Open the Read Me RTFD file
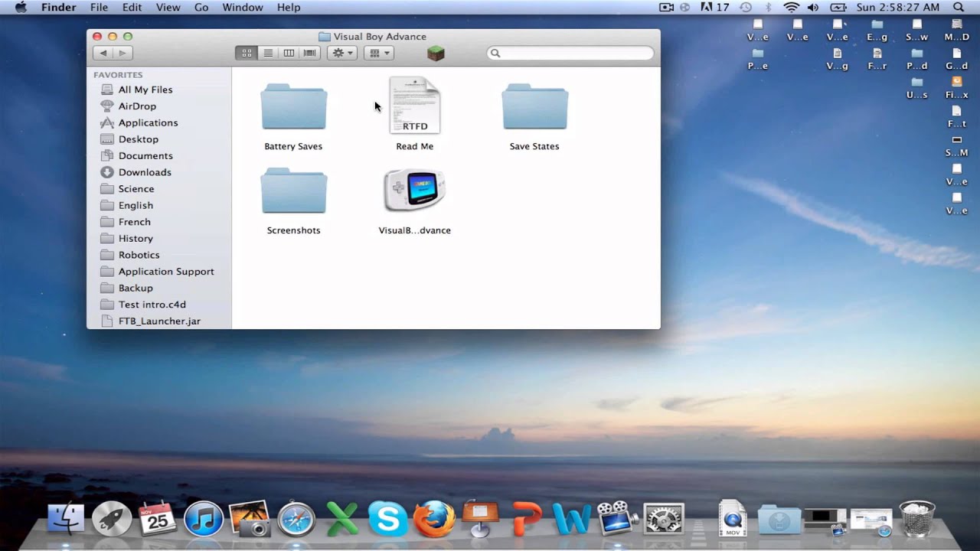The height and width of the screenshot is (551, 980). tap(414, 105)
